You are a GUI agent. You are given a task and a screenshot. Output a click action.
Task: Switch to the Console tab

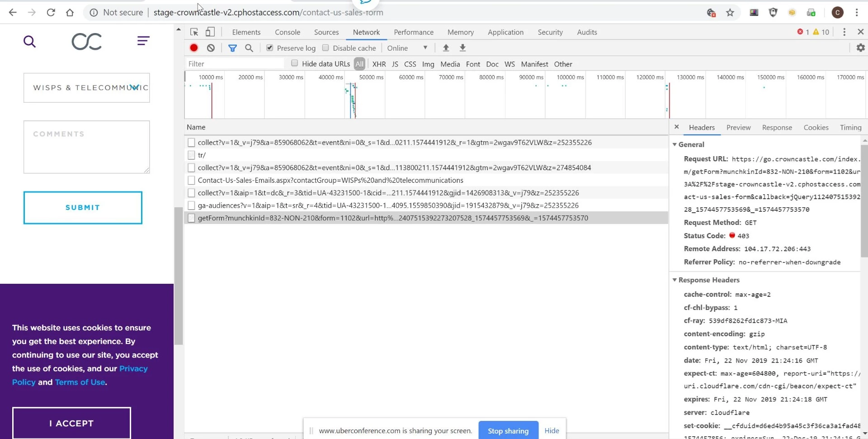(x=288, y=32)
